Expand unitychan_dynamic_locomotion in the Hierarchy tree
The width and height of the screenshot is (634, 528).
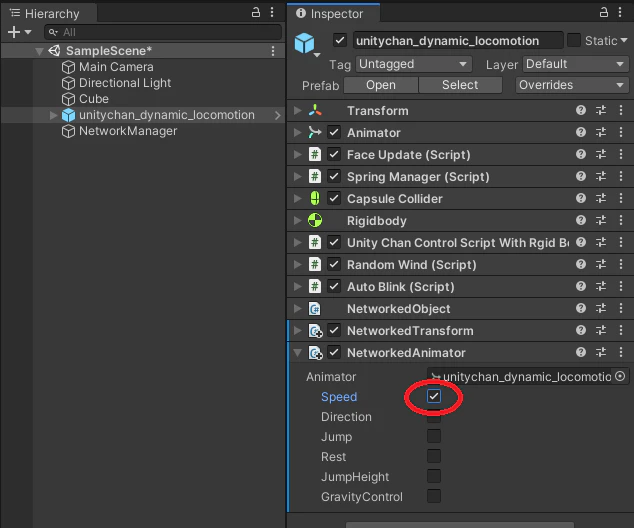(53, 115)
